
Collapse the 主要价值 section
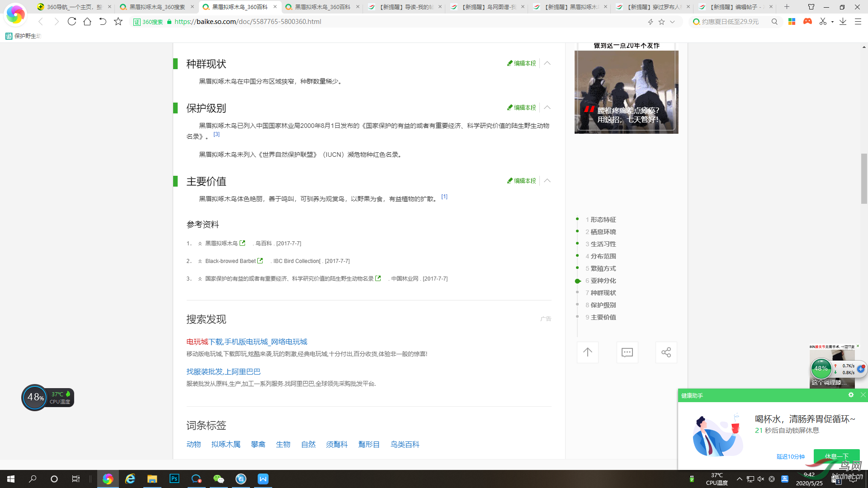click(x=547, y=181)
